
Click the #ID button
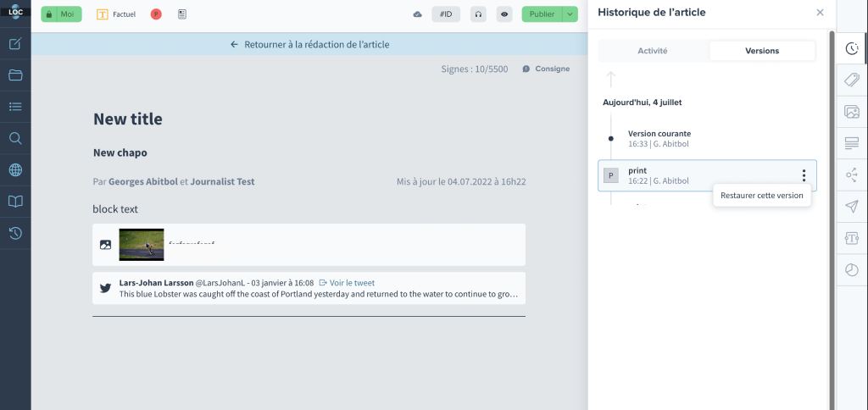(446, 14)
